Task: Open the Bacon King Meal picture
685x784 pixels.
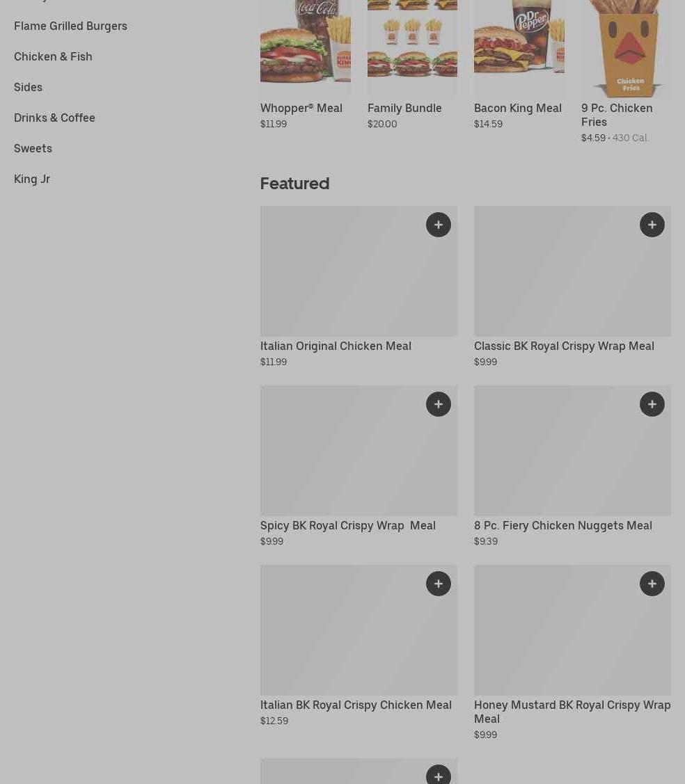Action: pyautogui.click(x=519, y=47)
